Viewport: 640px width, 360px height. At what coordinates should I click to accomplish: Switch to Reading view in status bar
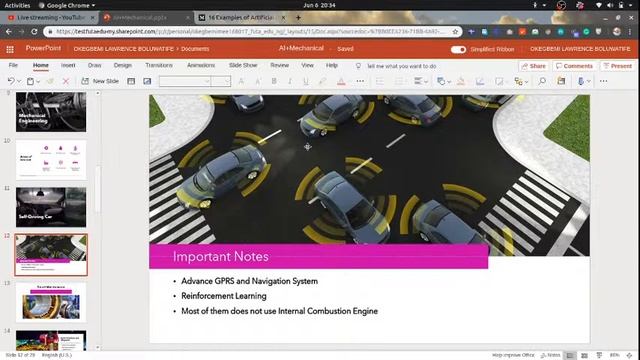coord(599,356)
